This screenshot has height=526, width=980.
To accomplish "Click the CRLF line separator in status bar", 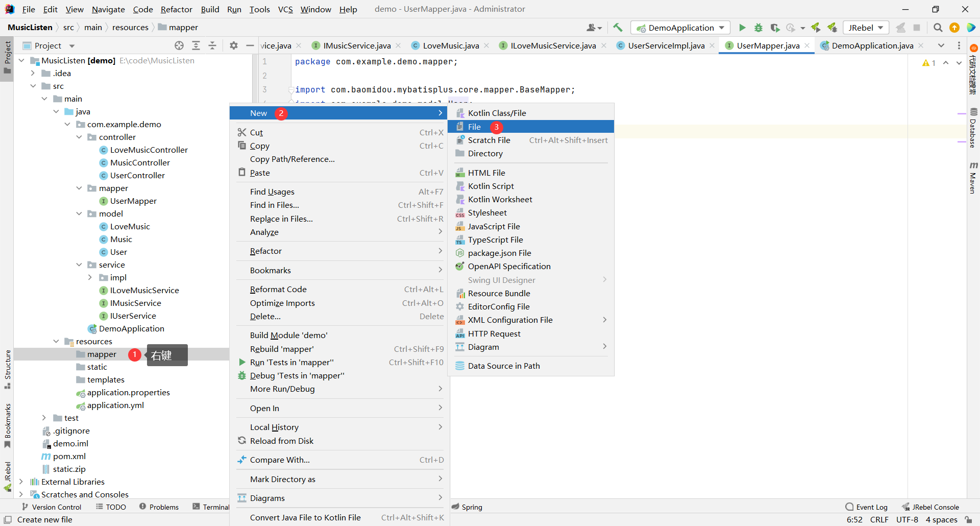I will [879, 519].
